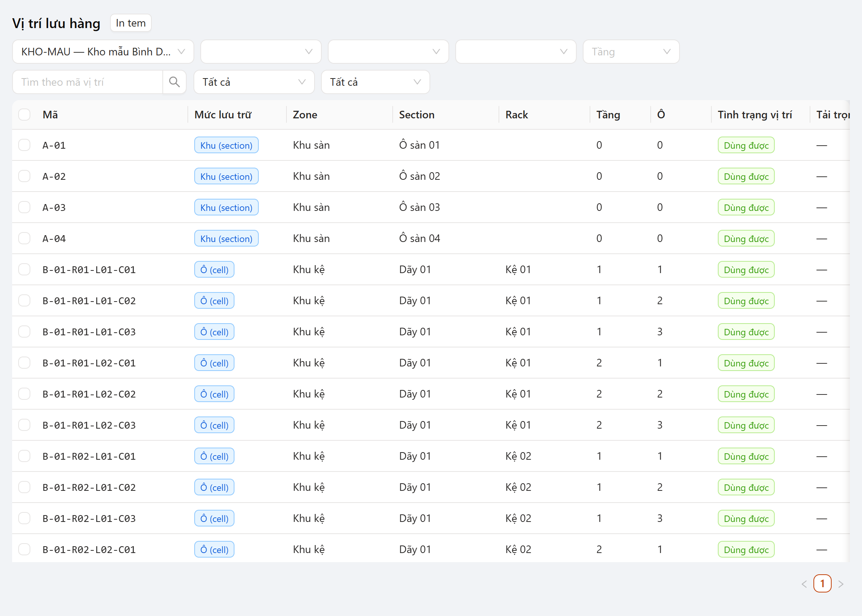Click the In tem button
The height and width of the screenshot is (616, 862).
131,23
